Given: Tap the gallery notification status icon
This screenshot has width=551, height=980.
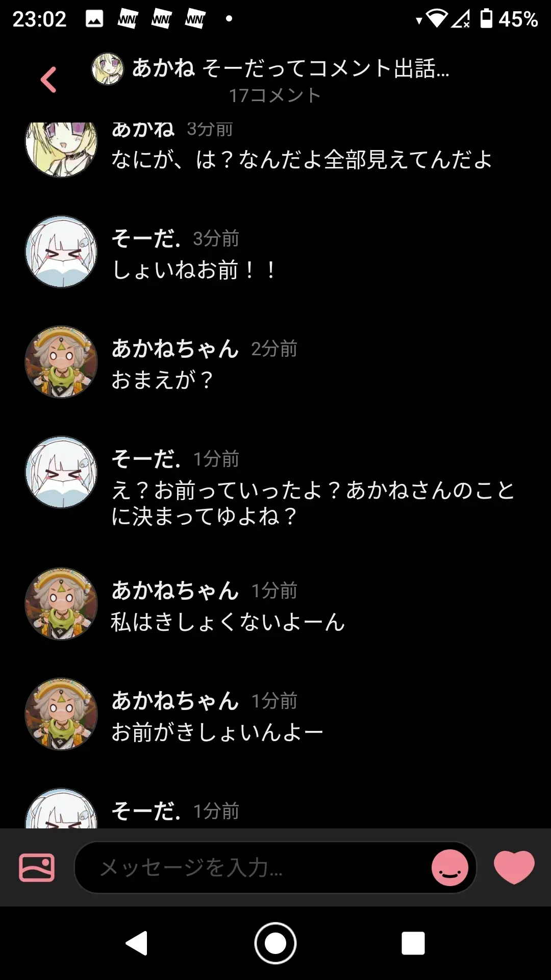Looking at the screenshot, I should (x=94, y=19).
